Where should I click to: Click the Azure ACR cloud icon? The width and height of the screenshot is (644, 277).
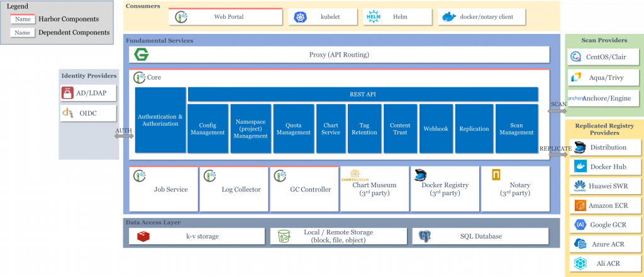[x=580, y=244]
